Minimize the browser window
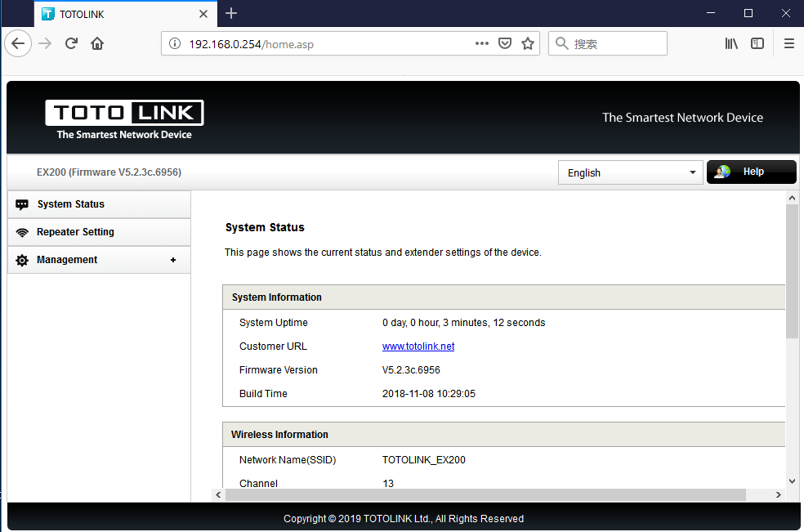The image size is (804, 532). 711,13
